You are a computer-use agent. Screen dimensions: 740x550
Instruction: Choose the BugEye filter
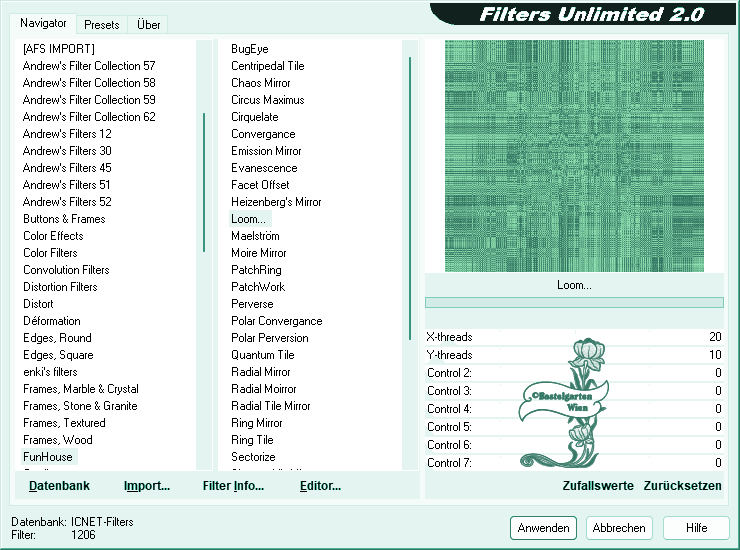point(250,49)
